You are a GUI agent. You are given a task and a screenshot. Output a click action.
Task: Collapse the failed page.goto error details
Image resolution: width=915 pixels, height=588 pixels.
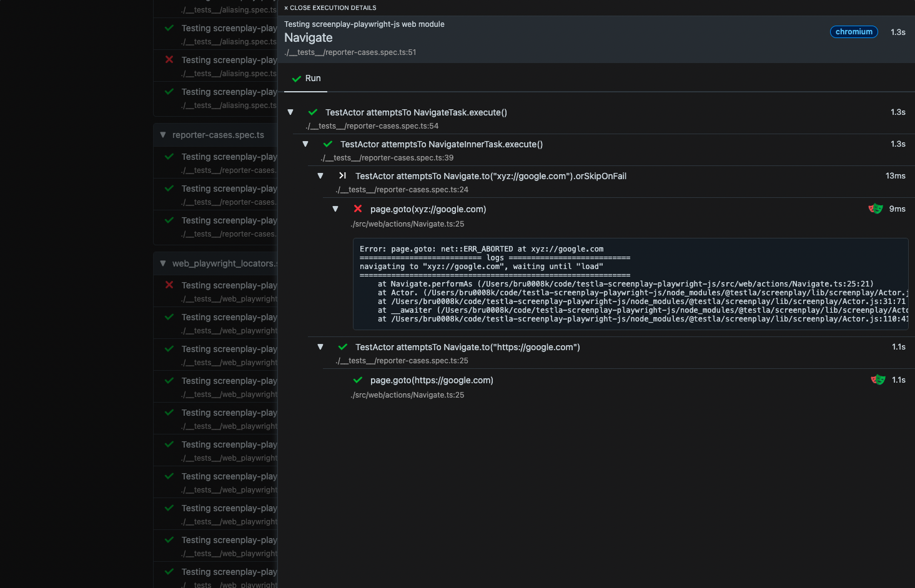(335, 209)
